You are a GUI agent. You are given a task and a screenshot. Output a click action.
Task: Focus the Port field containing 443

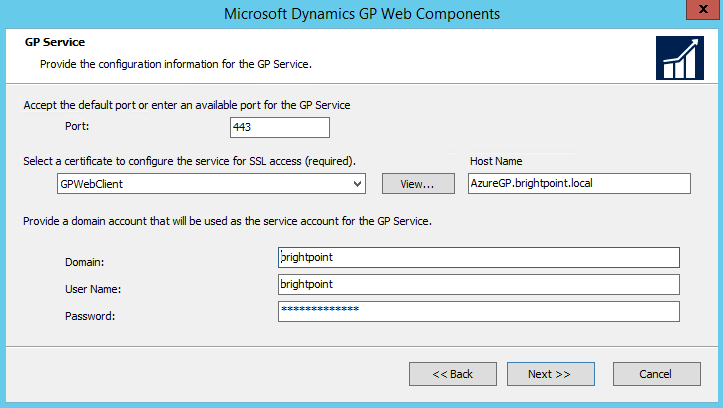click(x=279, y=127)
